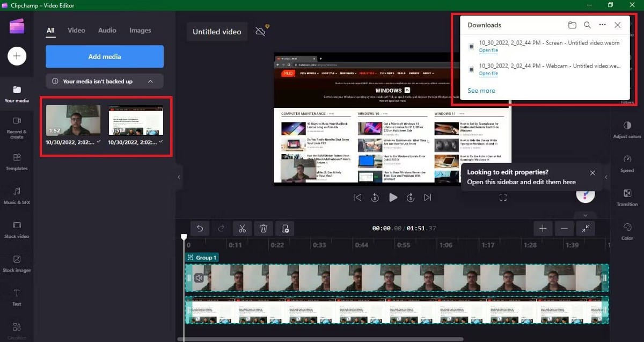Image resolution: width=644 pixels, height=342 pixels.
Task: Open the Transition panel
Action: (627, 197)
